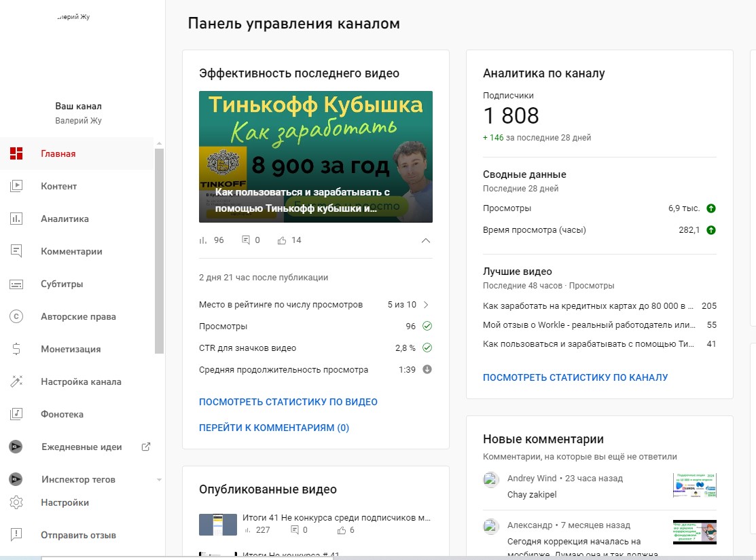Click the comments icon under Итоги 41 video
Image resolution: width=756 pixels, height=560 pixels.
pos(295,530)
